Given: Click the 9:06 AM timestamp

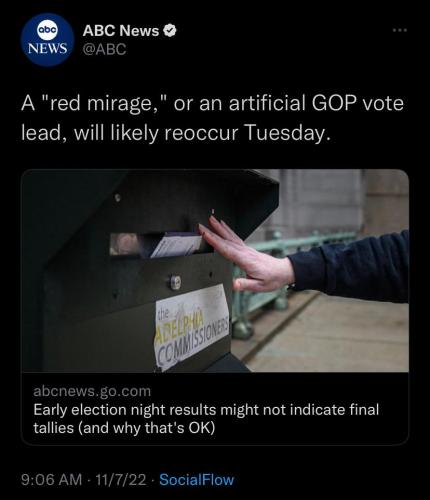Looking at the screenshot, I should [51, 480].
